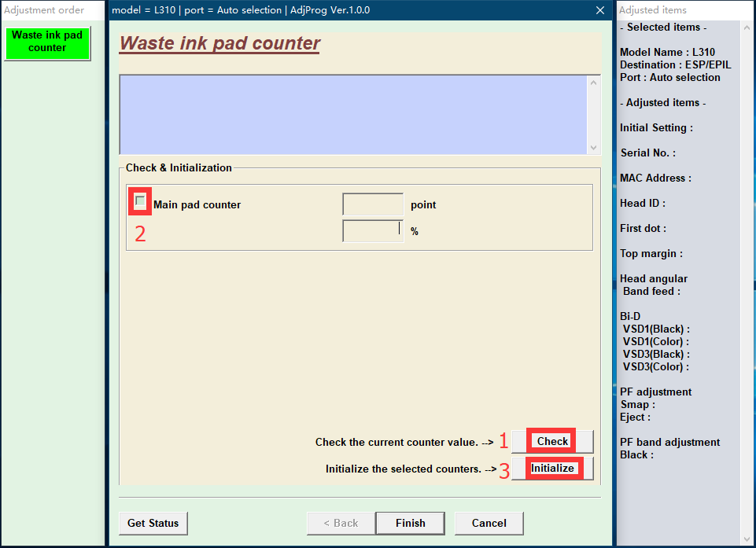Cancel the adjustment dialog
Image resolution: width=756 pixels, height=548 pixels.
[489, 523]
